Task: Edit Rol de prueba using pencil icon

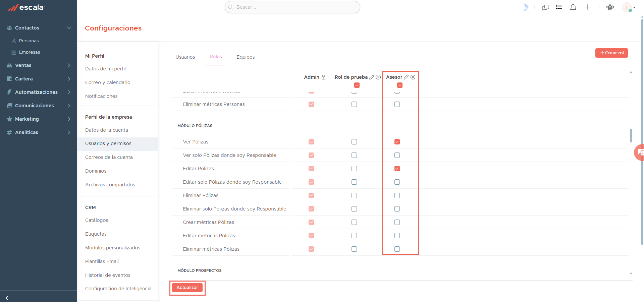Action: click(372, 77)
